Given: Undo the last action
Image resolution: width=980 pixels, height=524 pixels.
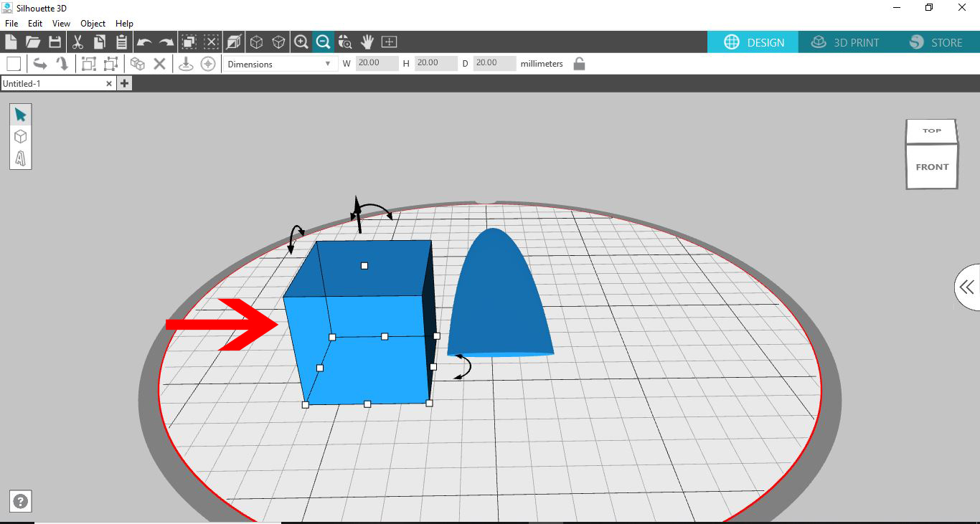Looking at the screenshot, I should (x=144, y=42).
